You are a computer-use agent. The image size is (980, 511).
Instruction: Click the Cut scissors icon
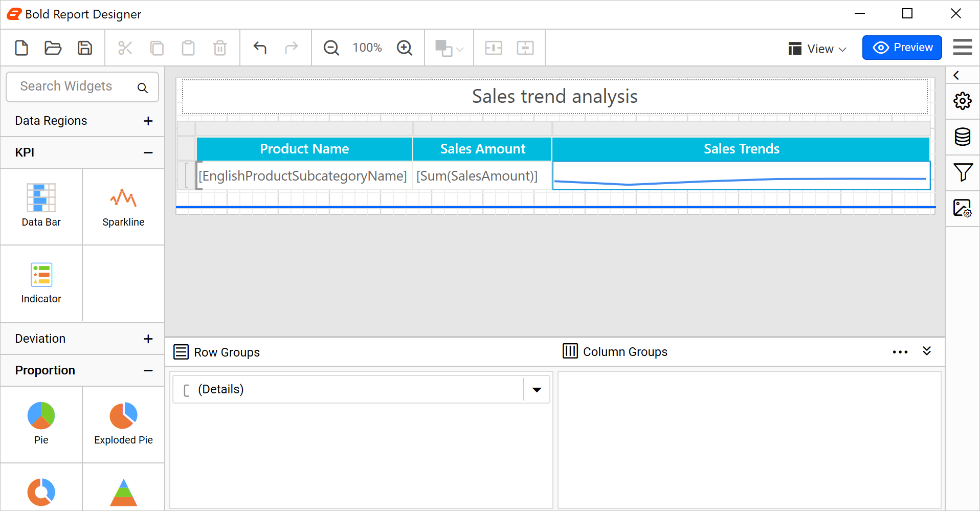click(125, 48)
